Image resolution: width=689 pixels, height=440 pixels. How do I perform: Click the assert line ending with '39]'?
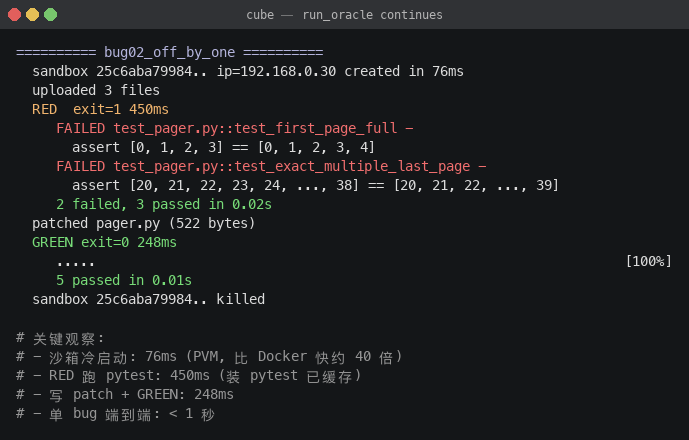pos(315,185)
